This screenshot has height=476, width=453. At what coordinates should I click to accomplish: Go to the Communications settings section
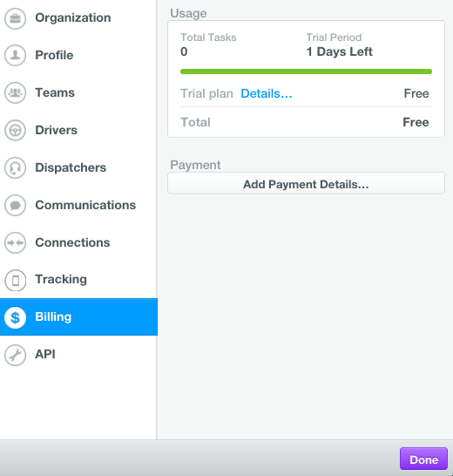(x=78, y=205)
